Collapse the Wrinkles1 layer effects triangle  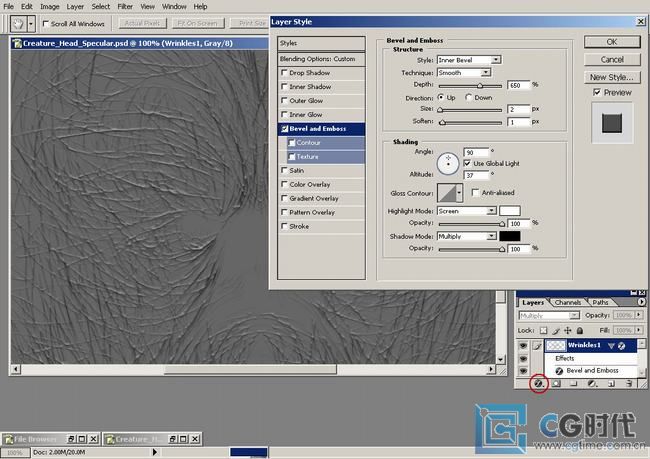coord(611,345)
